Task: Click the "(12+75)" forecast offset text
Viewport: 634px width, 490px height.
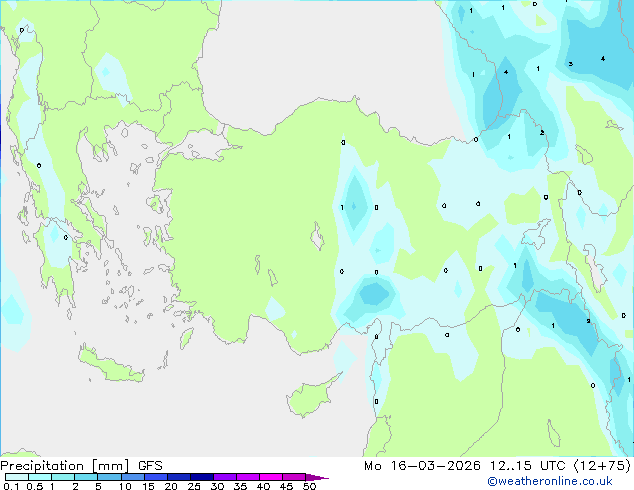Action: point(602,466)
